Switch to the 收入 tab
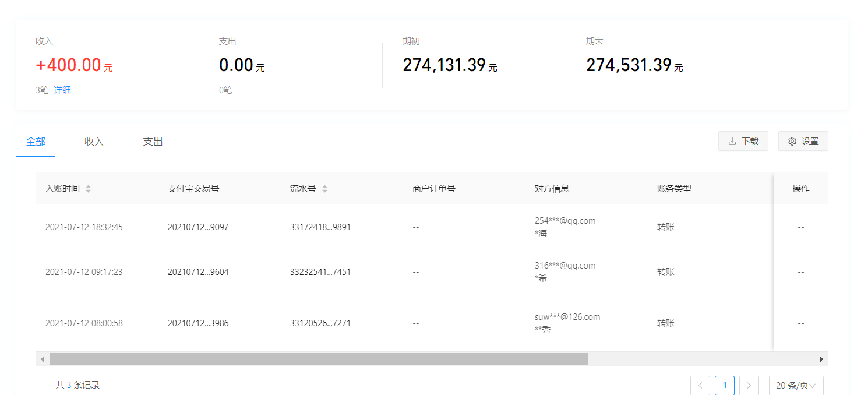Image resolution: width=868 pixels, height=395 pixels. (x=94, y=142)
